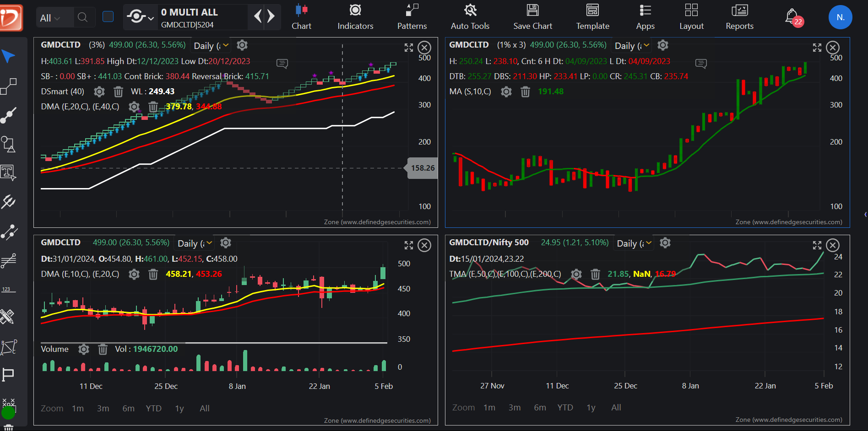
Task: Select the flag marker tool
Action: [9, 375]
